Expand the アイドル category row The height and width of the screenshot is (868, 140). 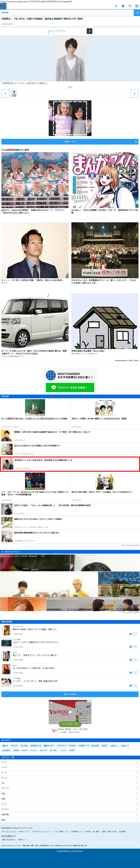(x=70, y=788)
